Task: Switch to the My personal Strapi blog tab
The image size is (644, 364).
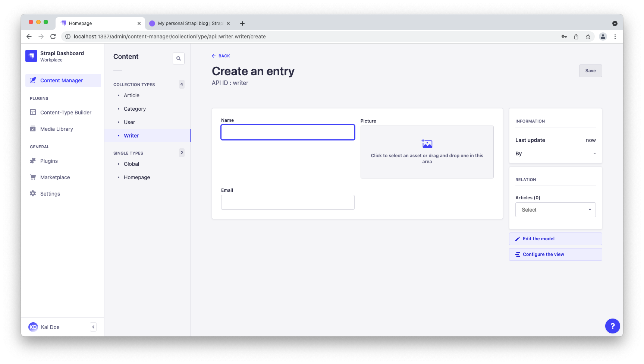Action: (188, 23)
